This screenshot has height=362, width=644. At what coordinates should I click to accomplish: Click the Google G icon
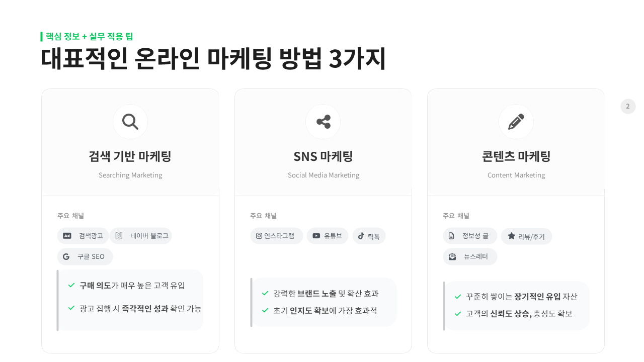[66, 256]
